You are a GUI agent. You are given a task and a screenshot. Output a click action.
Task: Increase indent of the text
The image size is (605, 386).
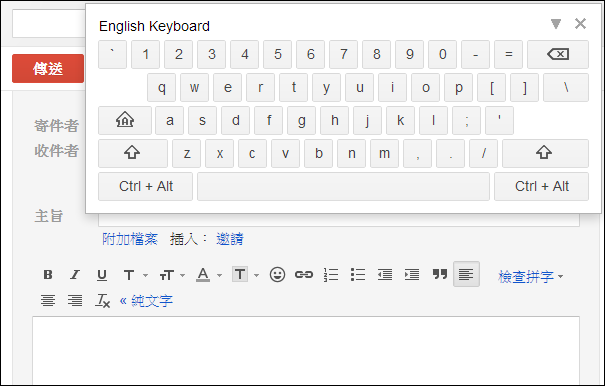point(412,274)
